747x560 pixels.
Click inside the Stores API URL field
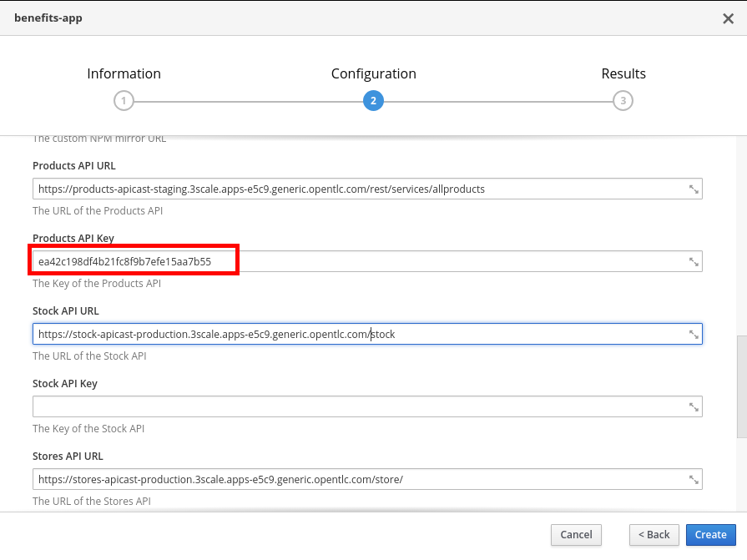pyautogui.click(x=359, y=480)
